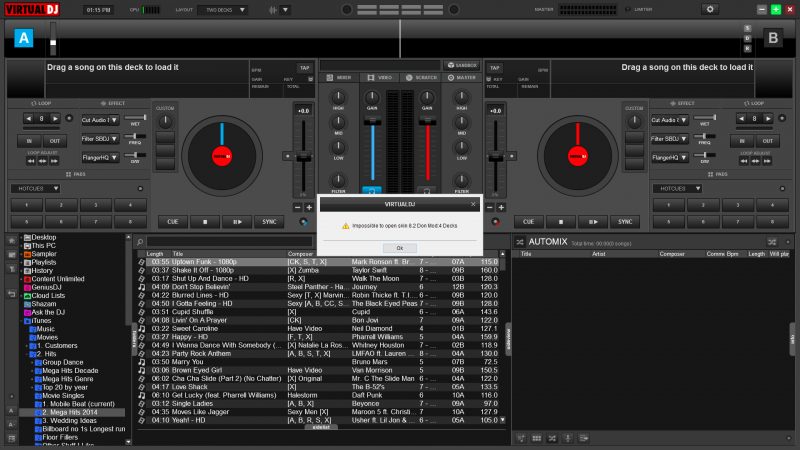This screenshot has height=450, width=800.
Task: Open left deck Filter SBDJ dropdown
Action: tap(100, 139)
